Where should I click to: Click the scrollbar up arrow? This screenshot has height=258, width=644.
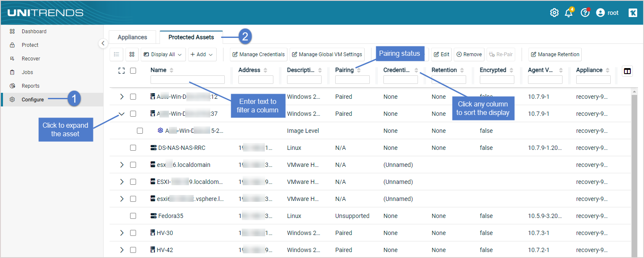click(x=635, y=92)
